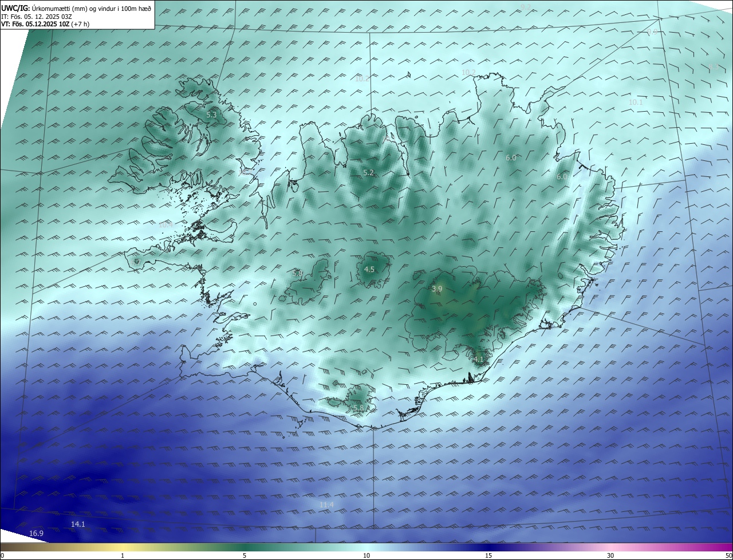733x560 pixels.
Task: Click the "16.9" value on the map
Action: (x=36, y=533)
